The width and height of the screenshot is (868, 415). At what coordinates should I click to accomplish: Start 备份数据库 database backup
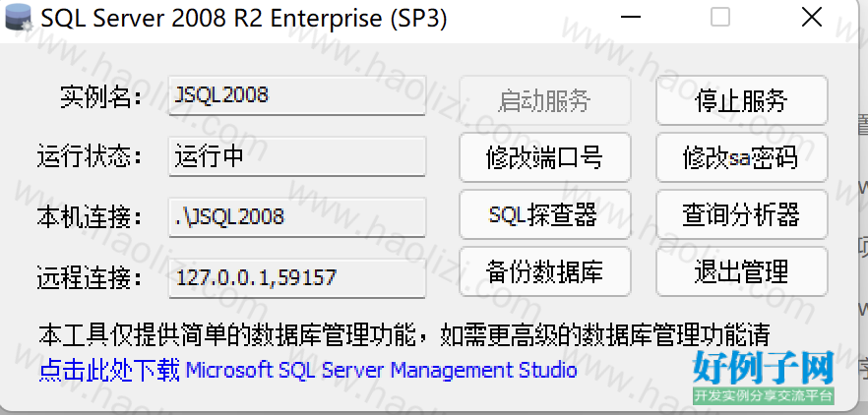coord(545,271)
